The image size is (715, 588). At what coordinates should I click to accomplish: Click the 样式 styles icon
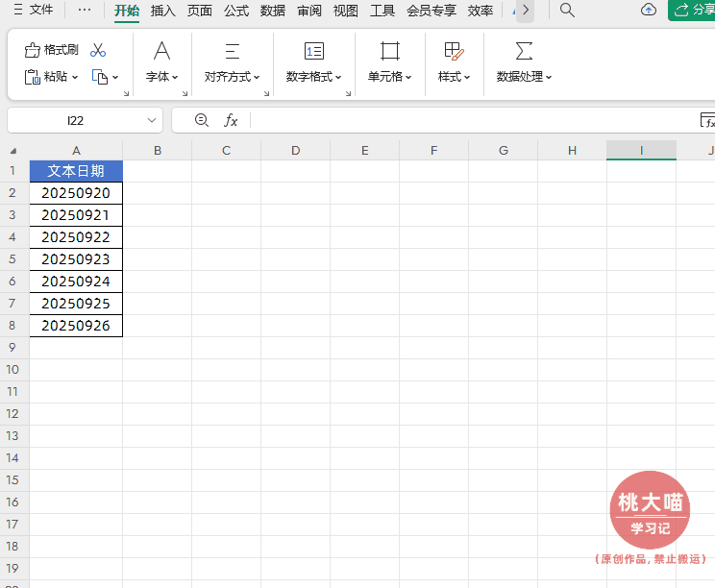tap(454, 51)
